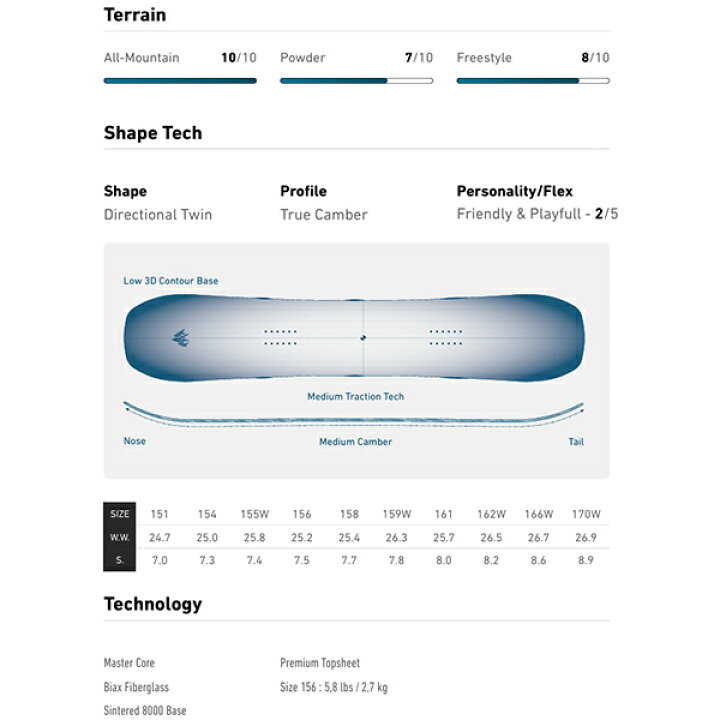Click the Premium Topsheet technology item
Viewport: 720px width, 720px height.
point(320,663)
